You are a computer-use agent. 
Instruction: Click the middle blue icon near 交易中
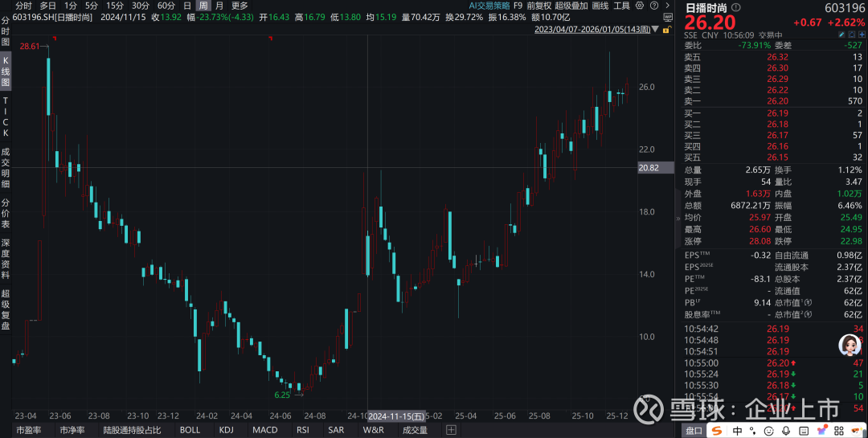coord(853,35)
